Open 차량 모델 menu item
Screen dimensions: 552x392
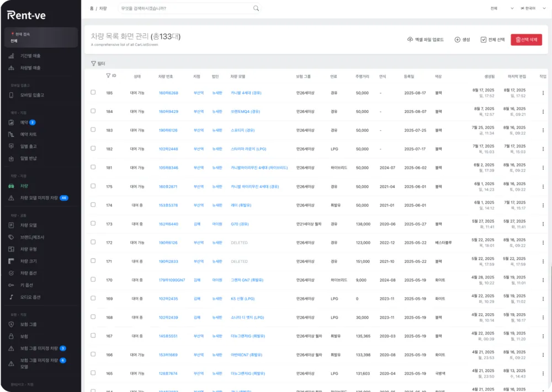(29, 225)
